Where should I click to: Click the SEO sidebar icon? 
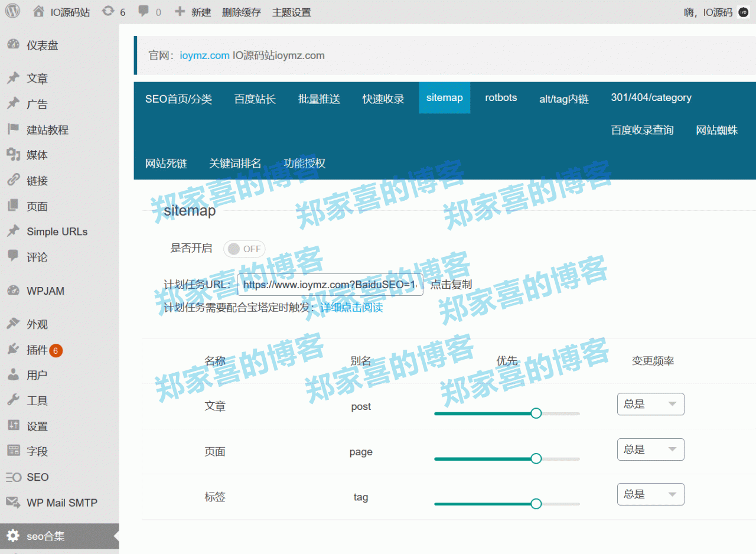13,477
